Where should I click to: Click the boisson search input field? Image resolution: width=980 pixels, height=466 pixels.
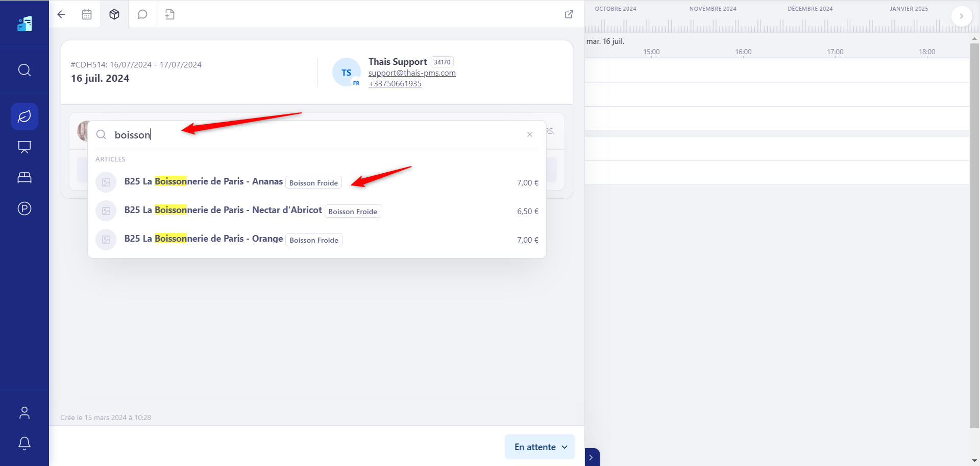pyautogui.click(x=316, y=134)
